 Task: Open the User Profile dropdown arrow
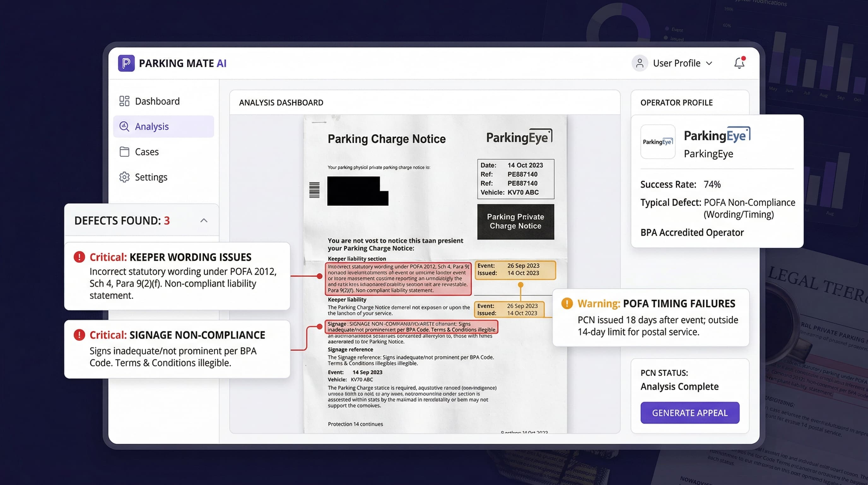[x=709, y=63]
